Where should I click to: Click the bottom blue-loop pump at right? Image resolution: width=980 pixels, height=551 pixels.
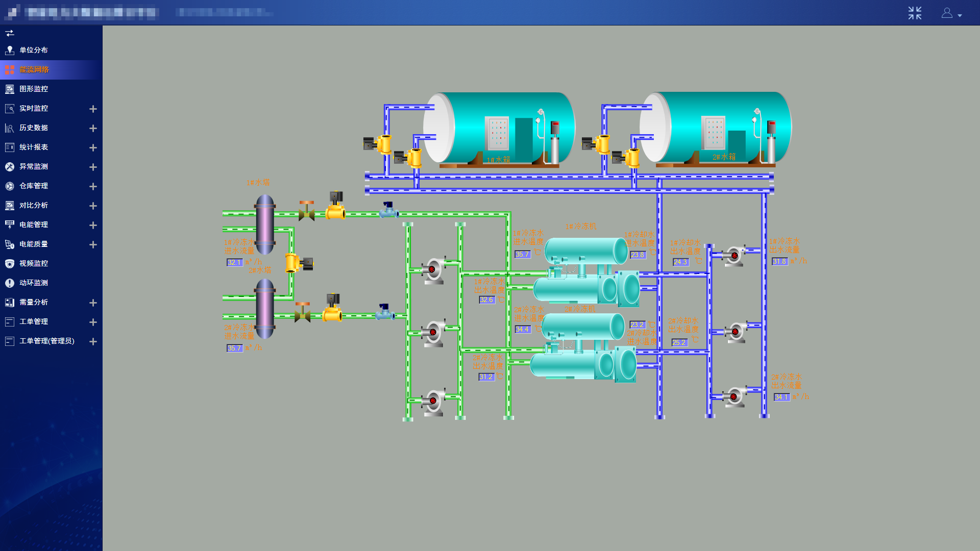[735, 396]
